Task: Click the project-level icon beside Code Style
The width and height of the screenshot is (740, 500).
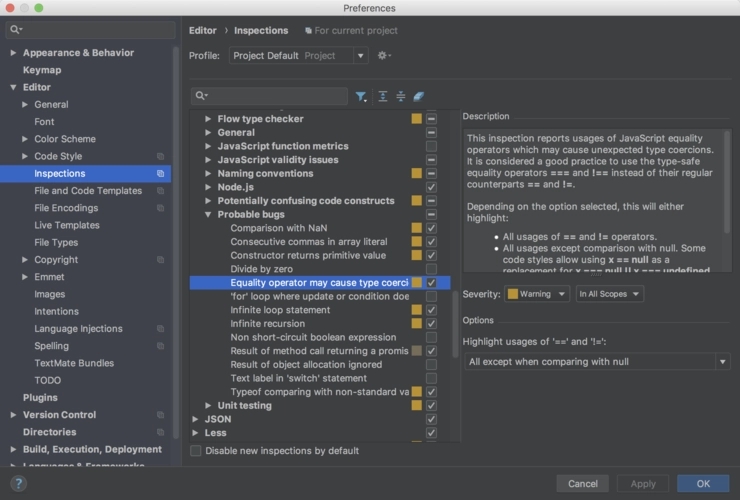Action: pos(160,156)
